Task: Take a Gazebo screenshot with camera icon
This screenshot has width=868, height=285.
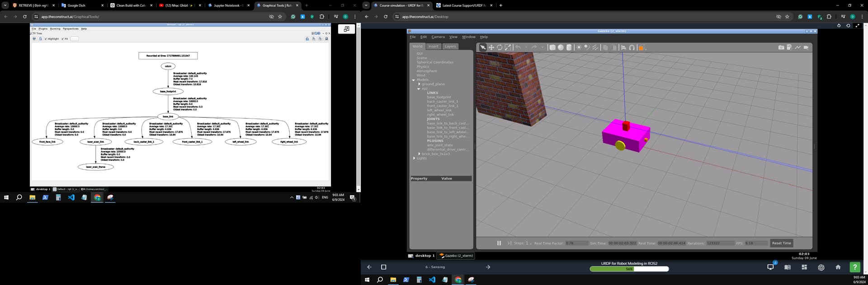Action: point(781,47)
